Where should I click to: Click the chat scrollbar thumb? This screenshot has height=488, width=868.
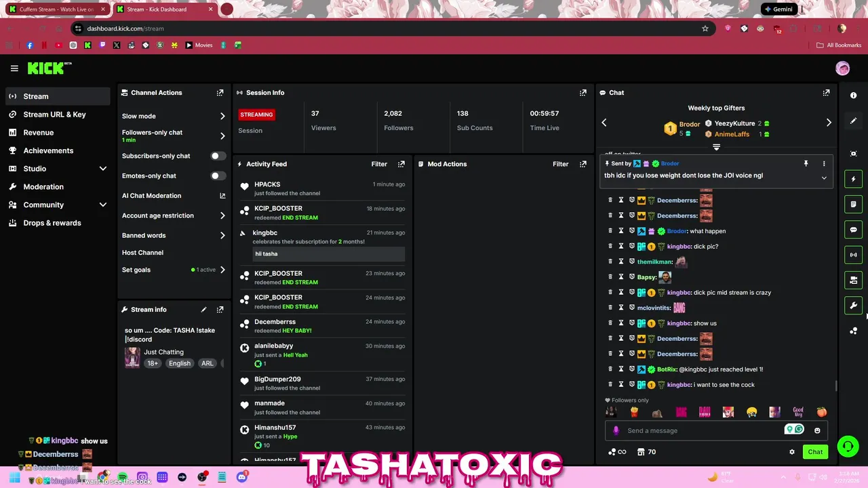click(x=835, y=386)
